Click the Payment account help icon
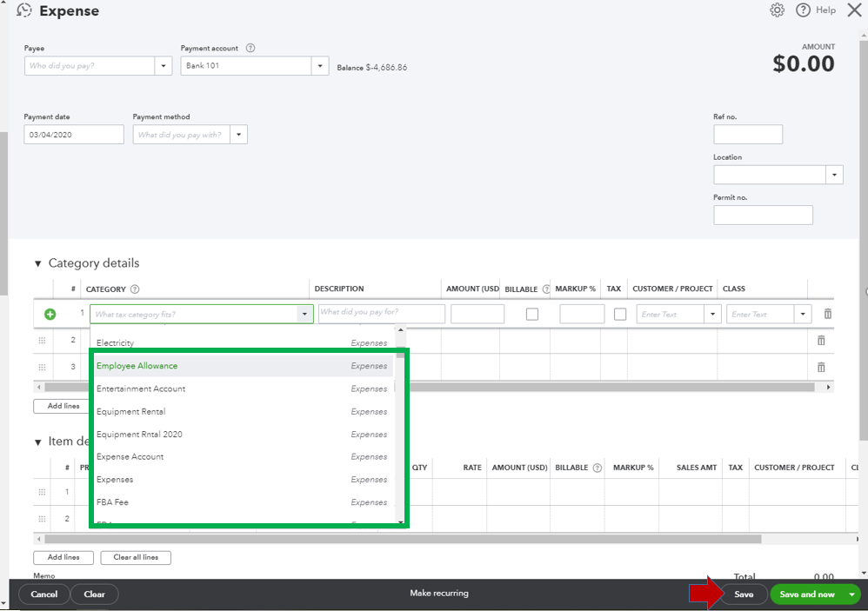This screenshot has height=611, width=868. point(250,48)
